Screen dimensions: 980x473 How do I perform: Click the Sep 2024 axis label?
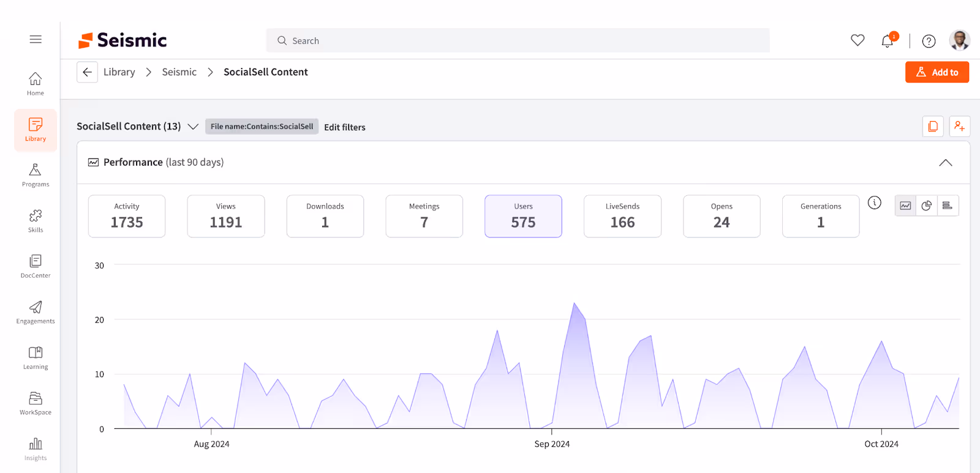pyautogui.click(x=552, y=444)
